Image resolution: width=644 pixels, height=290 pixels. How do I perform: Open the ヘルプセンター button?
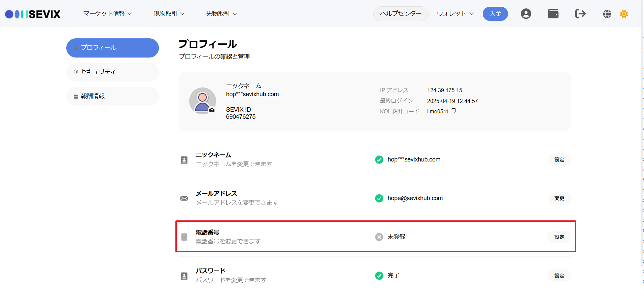pos(401,14)
